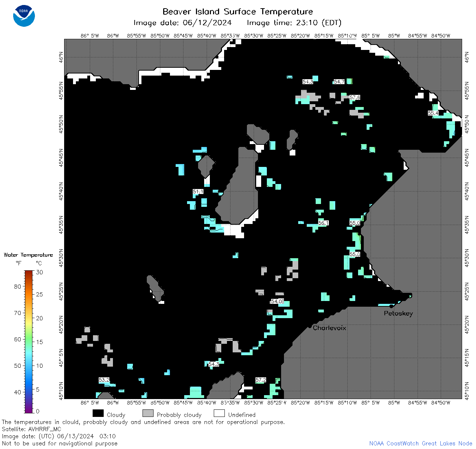The image size is (476, 449).
Task: Click the "Cloudy" legend label
Action: click(x=116, y=415)
